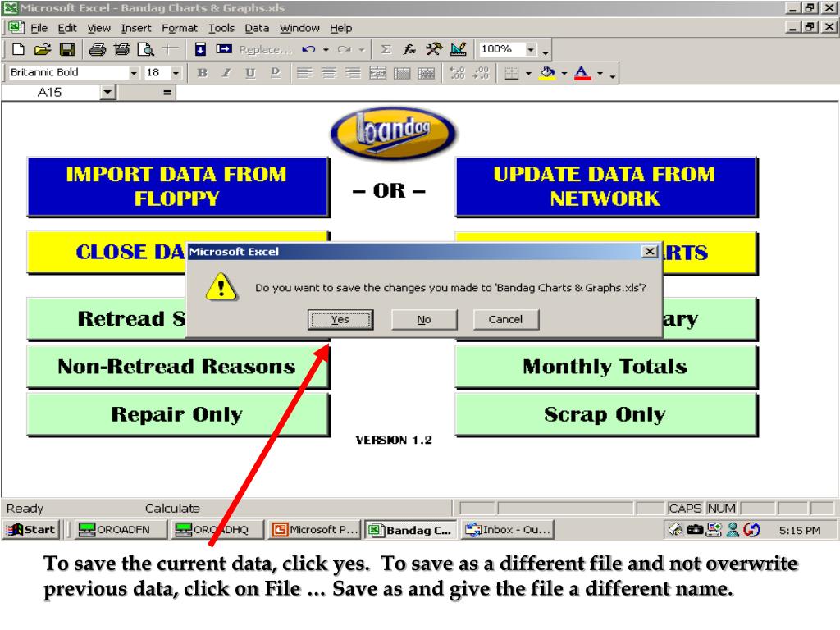Click Import Data From Floppy button
Screen dimensions: 840x630
pyautogui.click(x=178, y=186)
